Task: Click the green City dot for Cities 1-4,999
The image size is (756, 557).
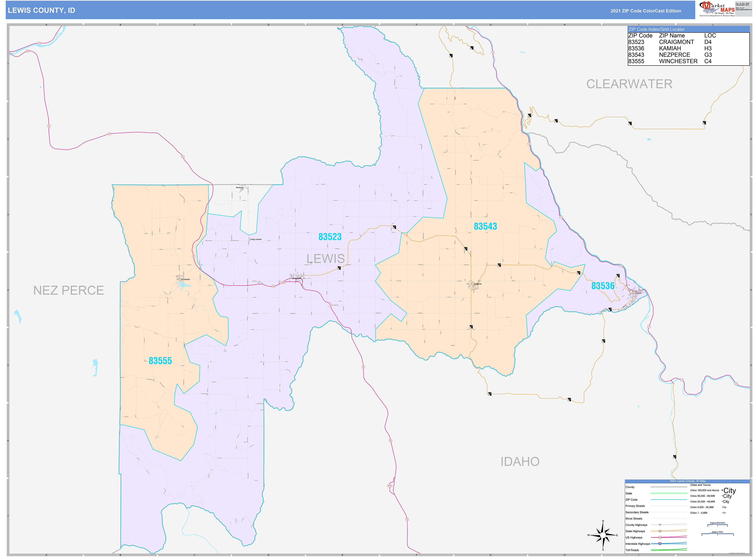Action: 722,513
